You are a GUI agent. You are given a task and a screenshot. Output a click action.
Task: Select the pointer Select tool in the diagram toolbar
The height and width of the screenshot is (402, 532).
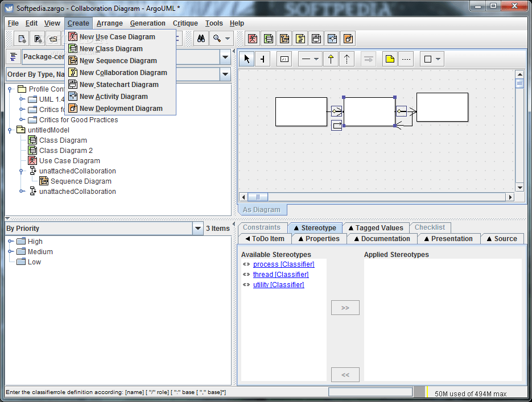pyautogui.click(x=246, y=59)
